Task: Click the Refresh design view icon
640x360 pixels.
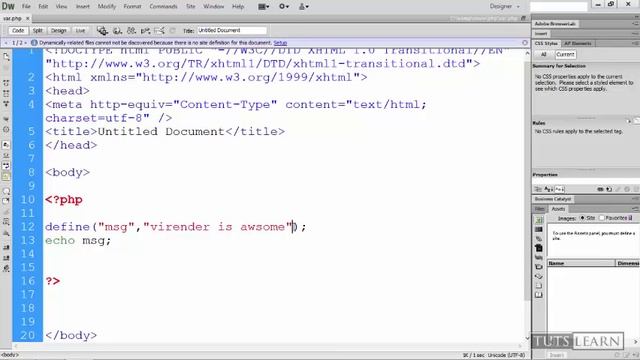Action: point(173,31)
